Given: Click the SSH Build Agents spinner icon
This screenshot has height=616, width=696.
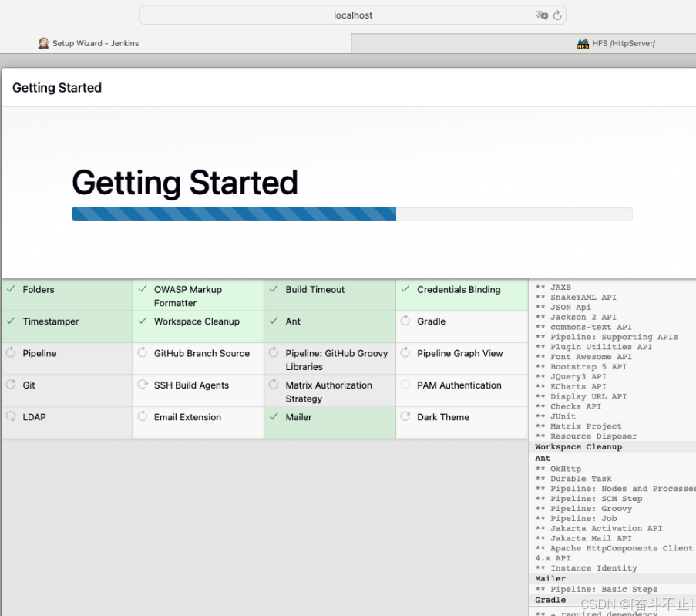Looking at the screenshot, I should click(143, 384).
